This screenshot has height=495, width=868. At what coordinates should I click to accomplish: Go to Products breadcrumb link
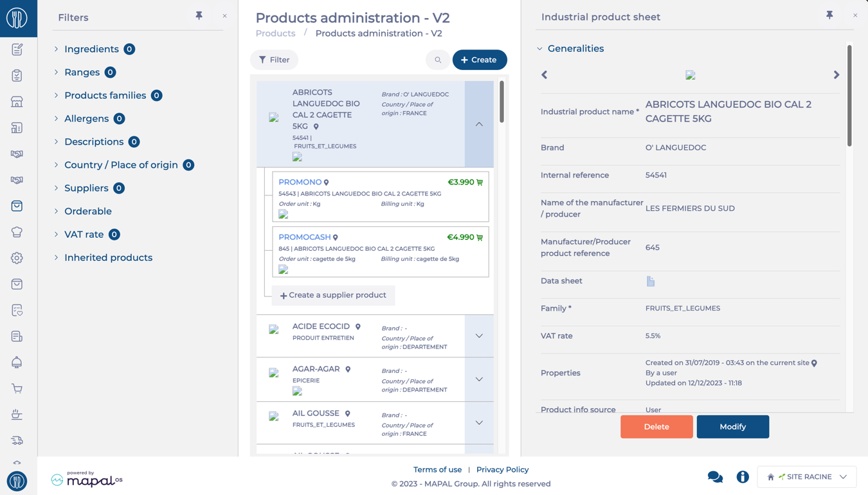tap(275, 33)
